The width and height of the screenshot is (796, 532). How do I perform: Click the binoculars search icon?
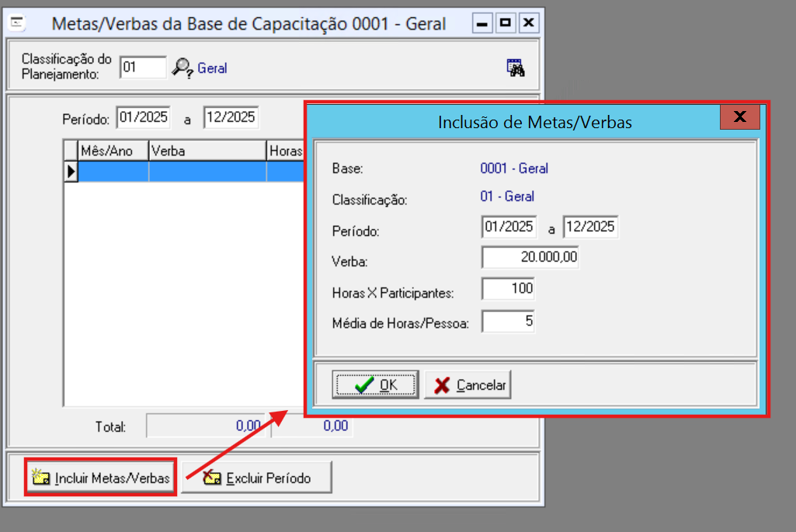[516, 68]
